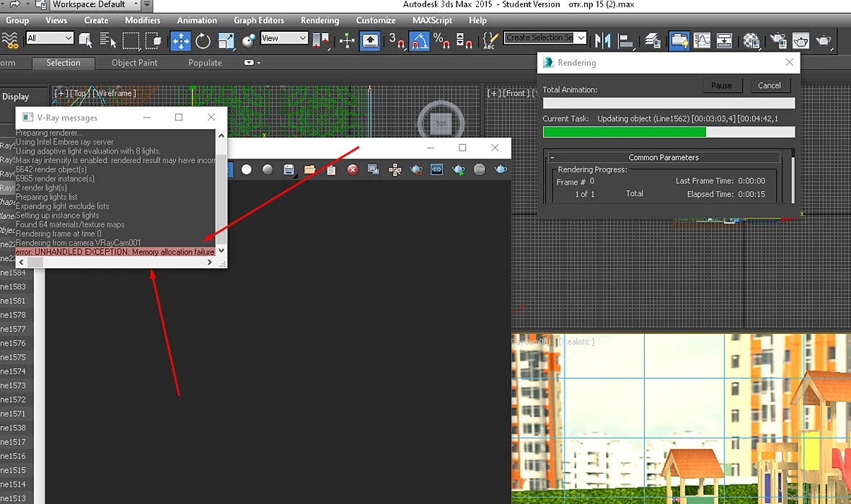This screenshot has height=504, width=851.
Task: Click the Select and Place tool
Action: tap(249, 40)
